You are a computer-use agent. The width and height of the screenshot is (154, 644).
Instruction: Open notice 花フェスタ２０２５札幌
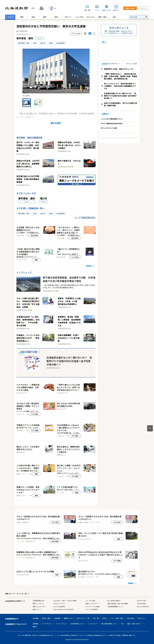[x=109, y=128]
